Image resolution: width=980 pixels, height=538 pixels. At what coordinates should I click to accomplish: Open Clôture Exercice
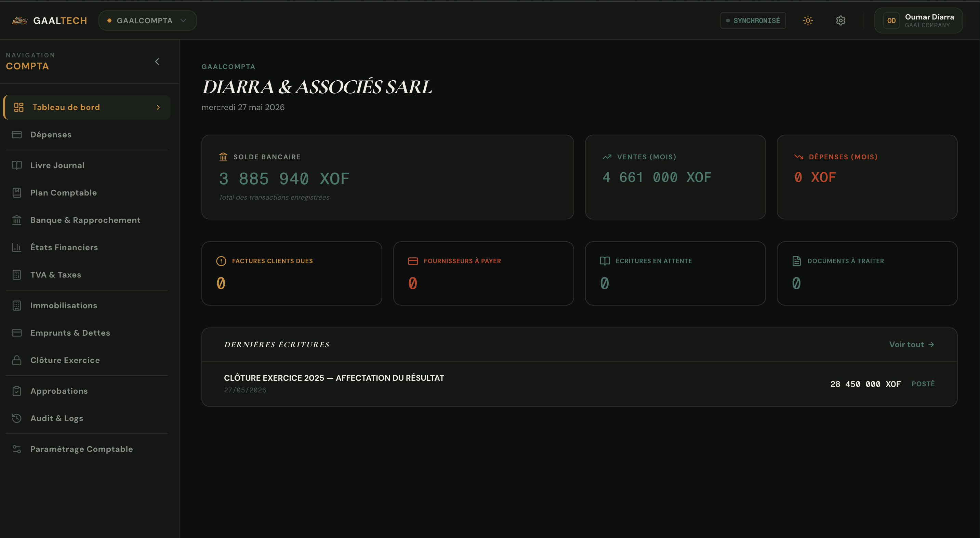pos(87,361)
